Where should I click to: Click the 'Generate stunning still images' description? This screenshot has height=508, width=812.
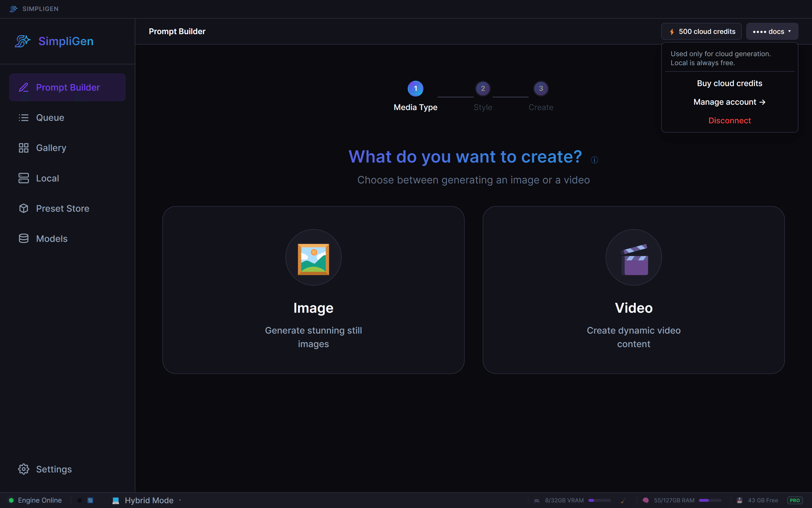[314, 337]
